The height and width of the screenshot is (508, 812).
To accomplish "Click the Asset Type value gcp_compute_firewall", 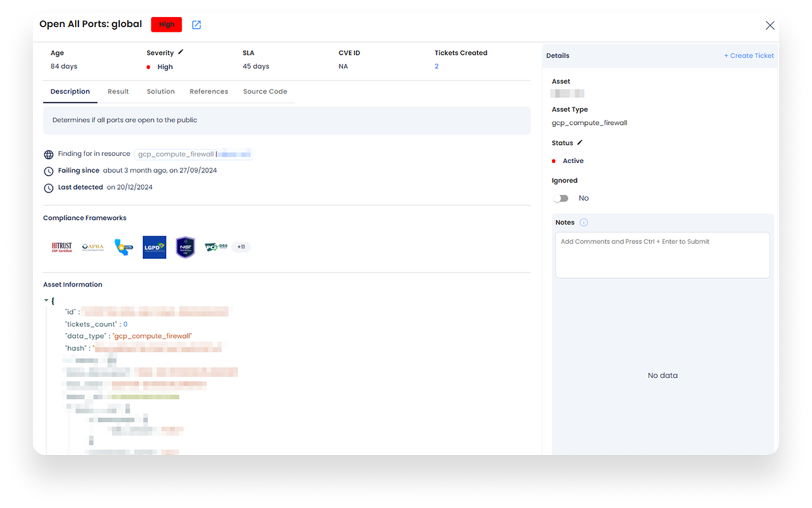I will click(x=589, y=123).
